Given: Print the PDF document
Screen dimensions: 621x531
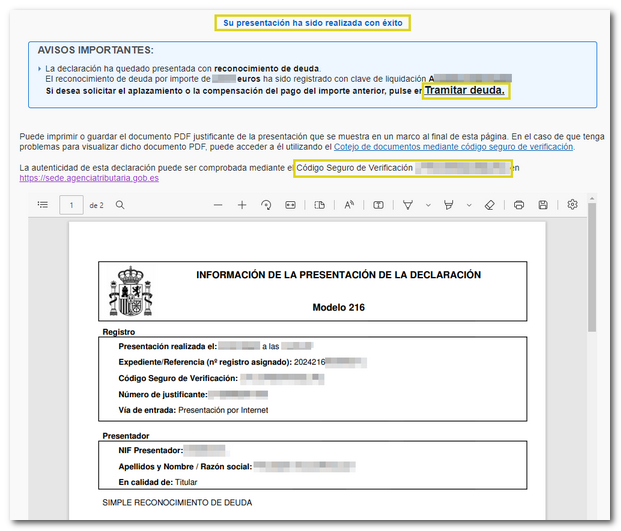Looking at the screenshot, I should (x=518, y=205).
